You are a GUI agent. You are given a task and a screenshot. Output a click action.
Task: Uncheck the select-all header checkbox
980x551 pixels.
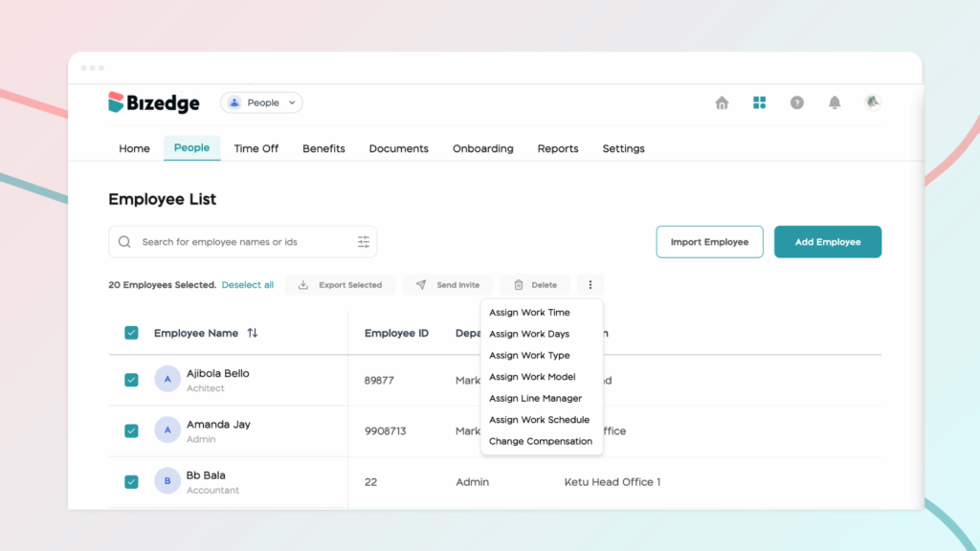click(131, 333)
